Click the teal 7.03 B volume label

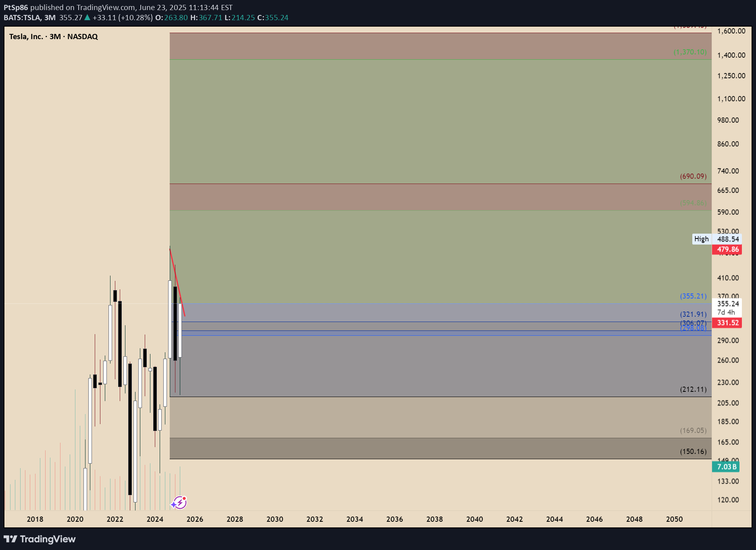(726, 467)
